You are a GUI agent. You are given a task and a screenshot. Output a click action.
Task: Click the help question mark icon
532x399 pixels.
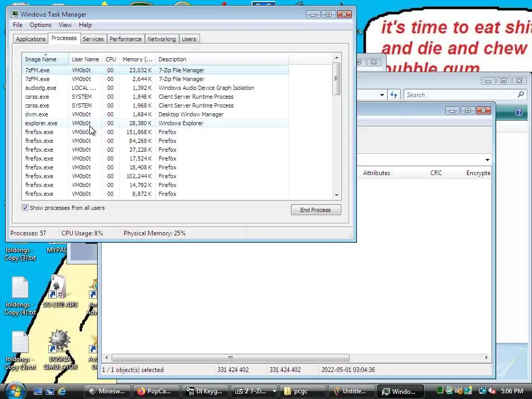tap(519, 112)
